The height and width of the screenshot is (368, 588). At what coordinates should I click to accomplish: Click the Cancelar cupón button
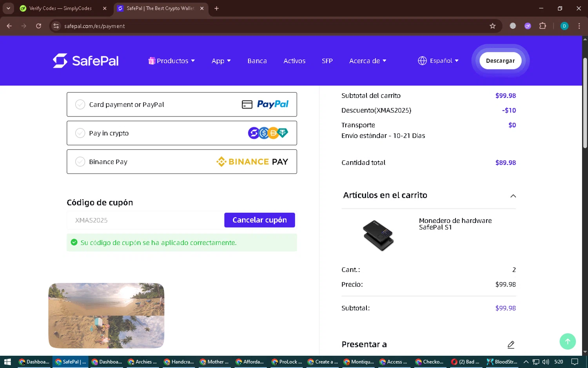coord(260,220)
